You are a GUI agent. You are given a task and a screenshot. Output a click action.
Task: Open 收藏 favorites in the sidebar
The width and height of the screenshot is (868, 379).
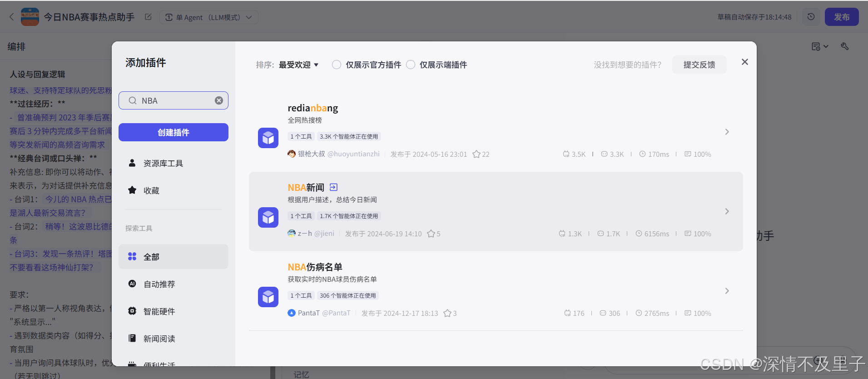click(174, 190)
